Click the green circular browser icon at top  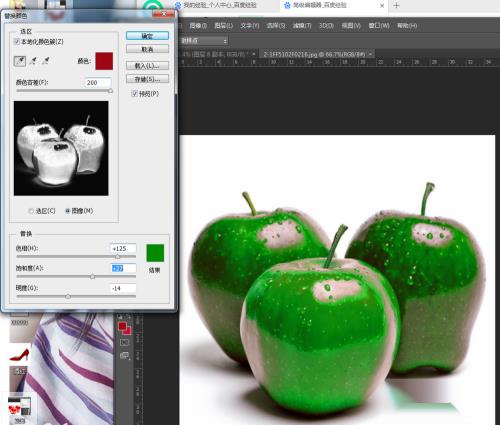pos(153,6)
